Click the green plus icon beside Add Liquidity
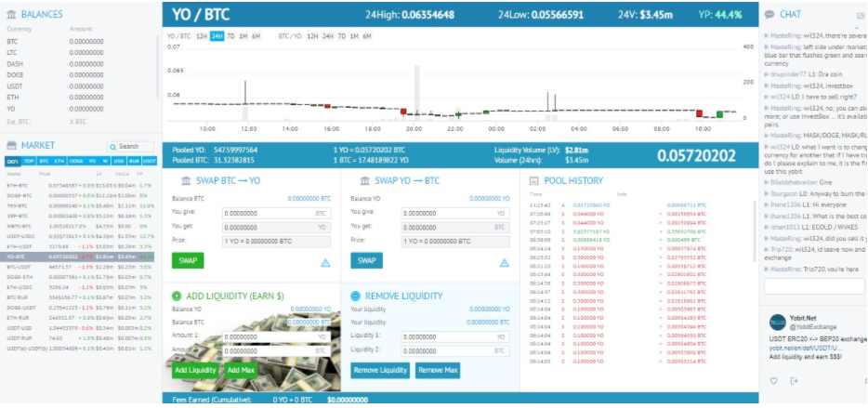The width and height of the screenshot is (868, 408). (x=177, y=296)
